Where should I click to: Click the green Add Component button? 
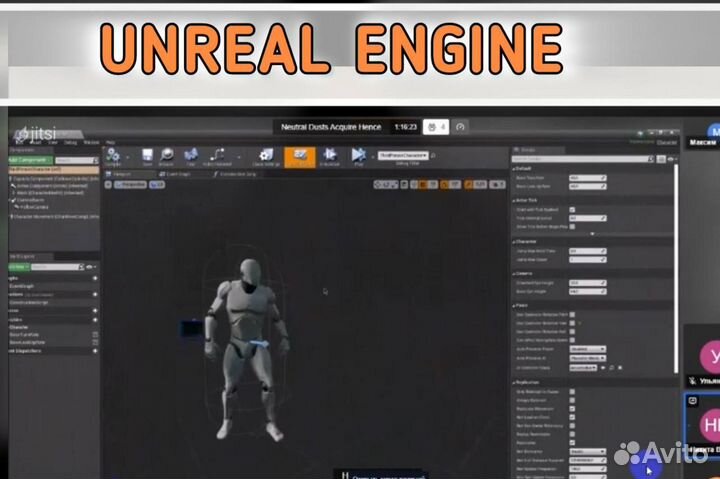click(x=30, y=160)
